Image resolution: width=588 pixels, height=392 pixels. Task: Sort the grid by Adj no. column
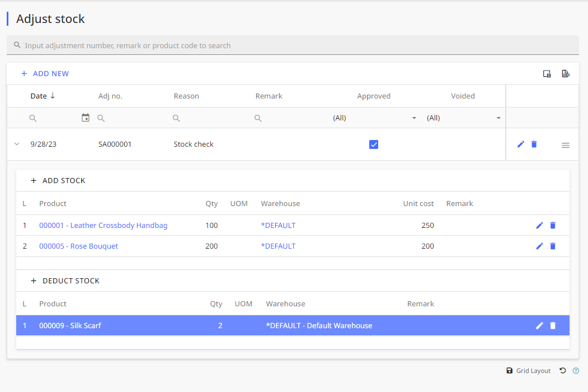pyautogui.click(x=110, y=96)
